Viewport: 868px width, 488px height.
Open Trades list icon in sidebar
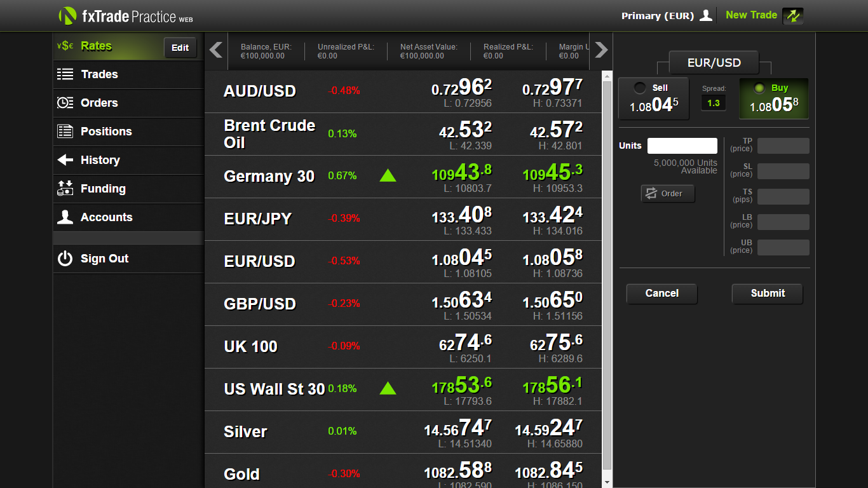tap(65, 74)
